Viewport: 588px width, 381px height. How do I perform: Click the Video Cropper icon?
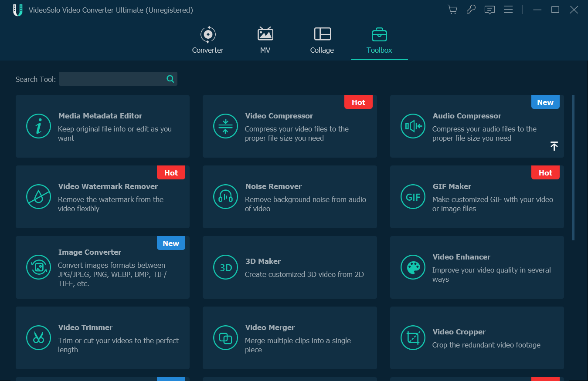413,338
